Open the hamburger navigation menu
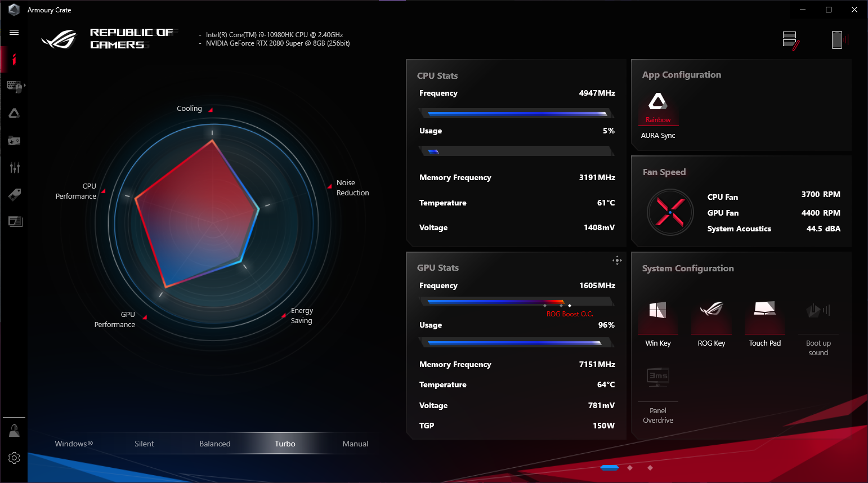The image size is (868, 483). point(14,33)
